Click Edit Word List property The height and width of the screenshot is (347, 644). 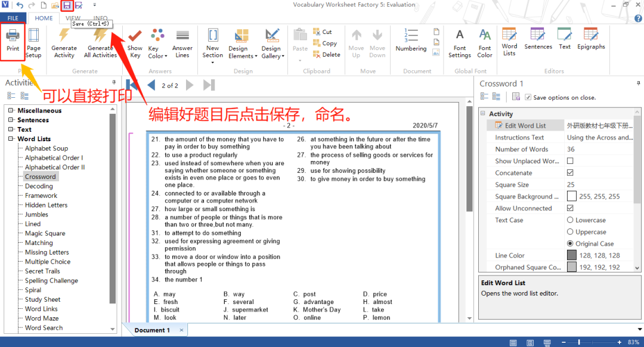525,126
